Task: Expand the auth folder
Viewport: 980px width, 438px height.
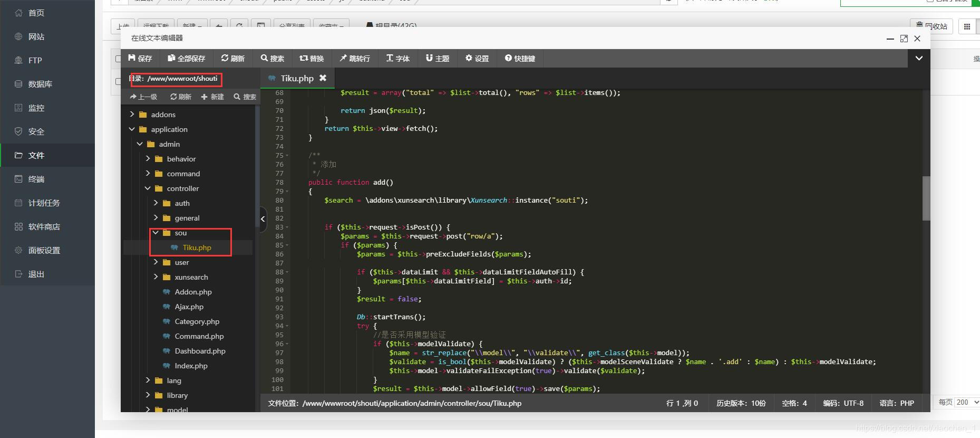Action: [x=156, y=203]
